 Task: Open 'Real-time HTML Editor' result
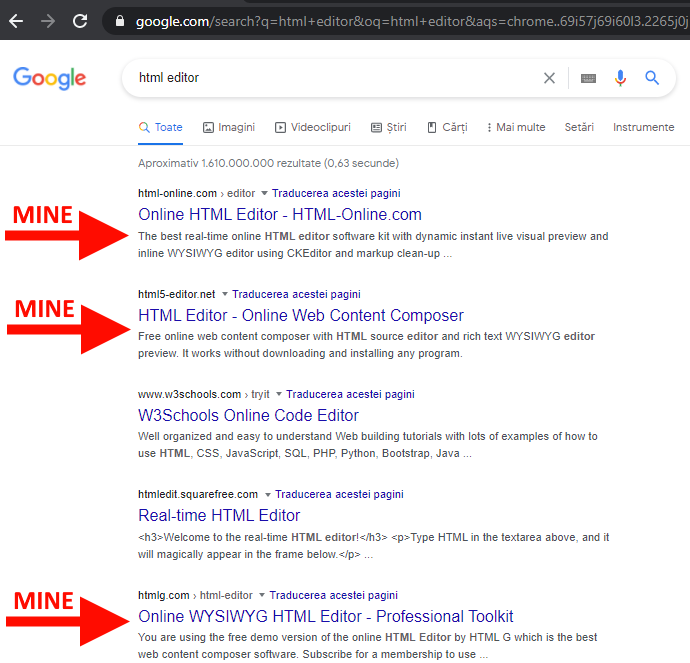click(219, 515)
